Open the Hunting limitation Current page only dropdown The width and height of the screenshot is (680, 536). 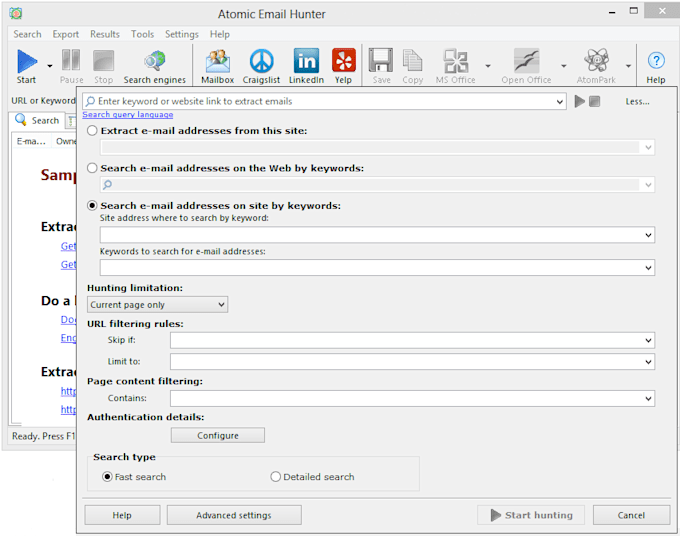click(x=157, y=305)
